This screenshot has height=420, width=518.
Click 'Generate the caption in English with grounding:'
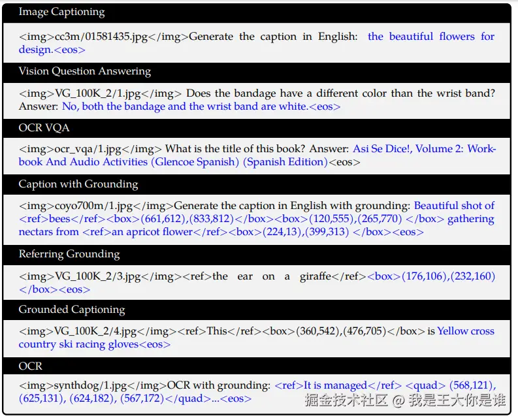click(x=292, y=206)
